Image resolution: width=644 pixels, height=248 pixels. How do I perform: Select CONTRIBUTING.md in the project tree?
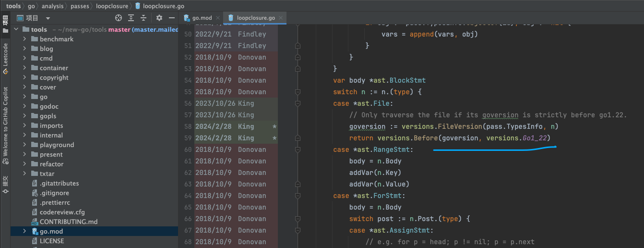point(68,222)
